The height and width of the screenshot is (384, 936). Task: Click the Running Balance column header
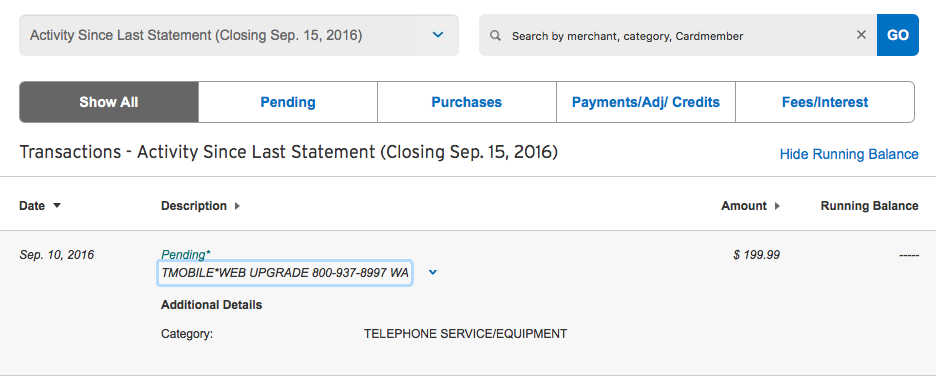tap(869, 206)
